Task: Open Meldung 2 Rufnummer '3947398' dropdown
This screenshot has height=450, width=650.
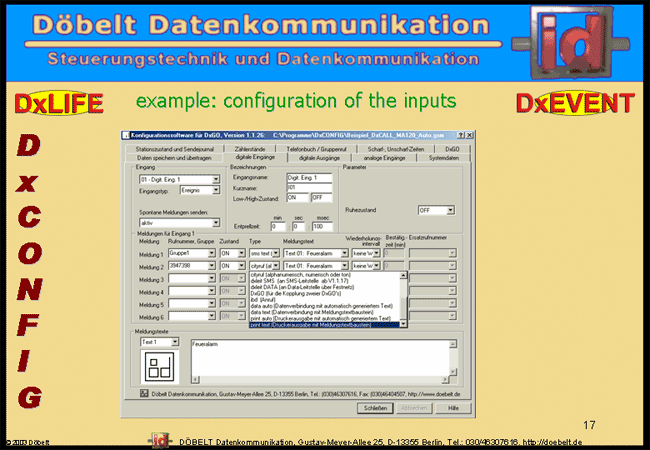Action: (x=211, y=266)
